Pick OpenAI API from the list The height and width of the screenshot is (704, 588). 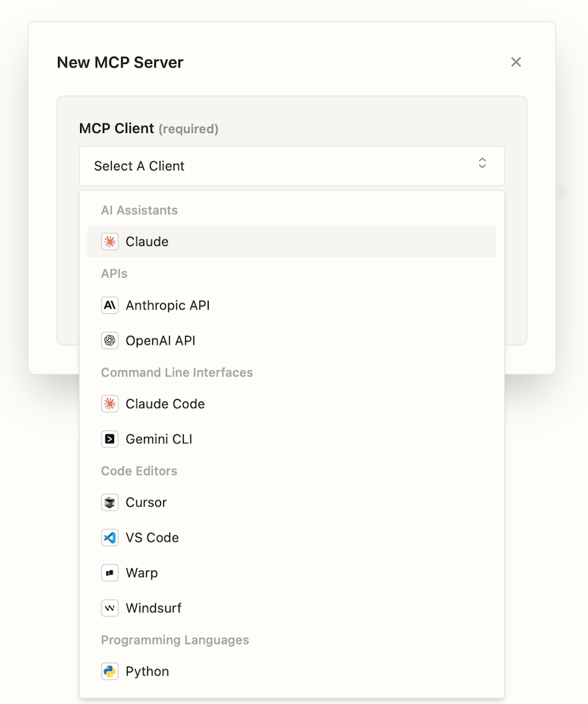160,340
